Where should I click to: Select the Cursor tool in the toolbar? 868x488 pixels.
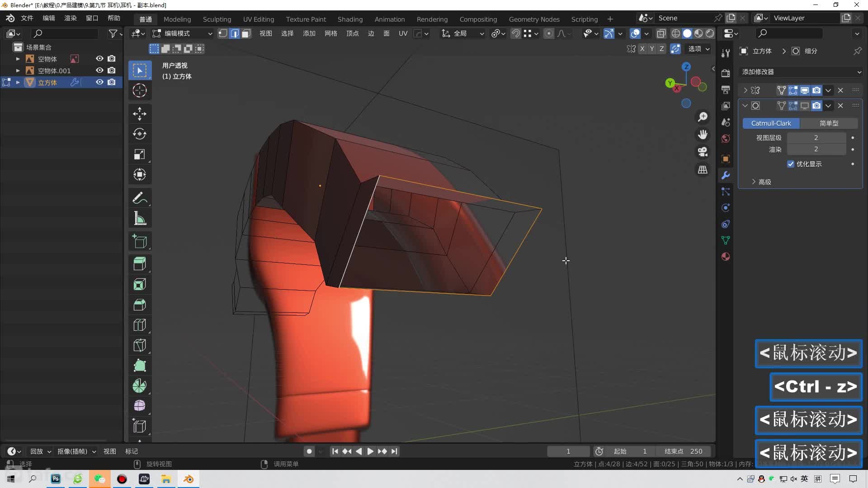140,91
